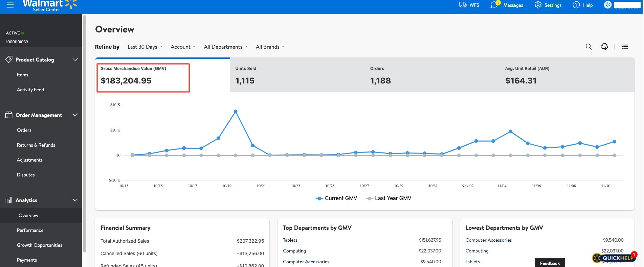Screen dimensions: 644x267
Task: Click the cloud download icon
Action: tap(604, 47)
